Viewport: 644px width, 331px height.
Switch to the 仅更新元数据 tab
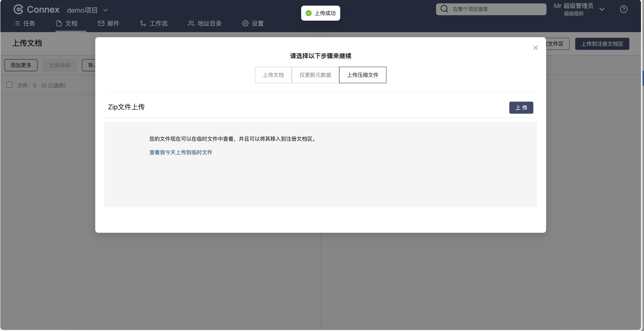pos(315,75)
